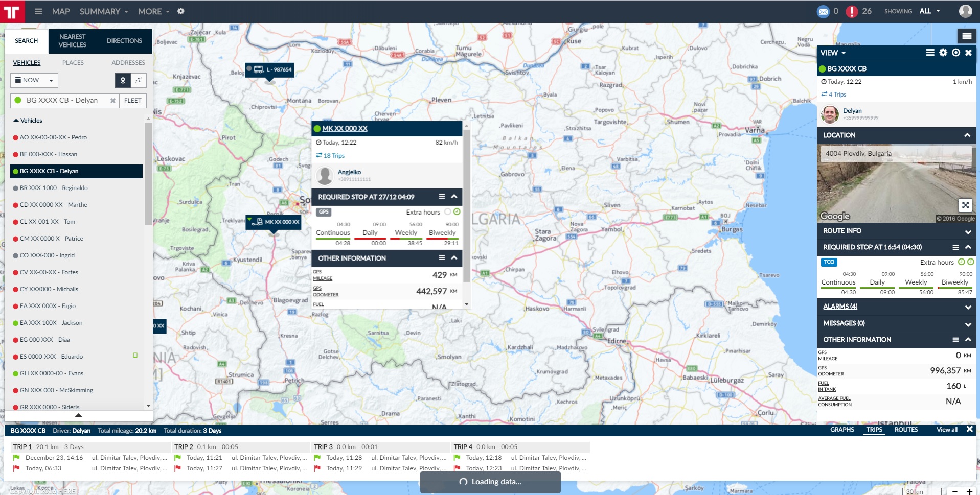Click the target locate icon in VIEW header
Image resolution: width=980 pixels, height=495 pixels.
(x=955, y=53)
